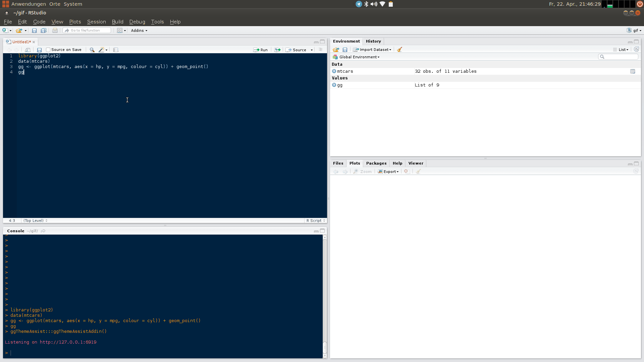Expand the gg value entry
This screenshot has width=644, height=362.
[x=334, y=85]
